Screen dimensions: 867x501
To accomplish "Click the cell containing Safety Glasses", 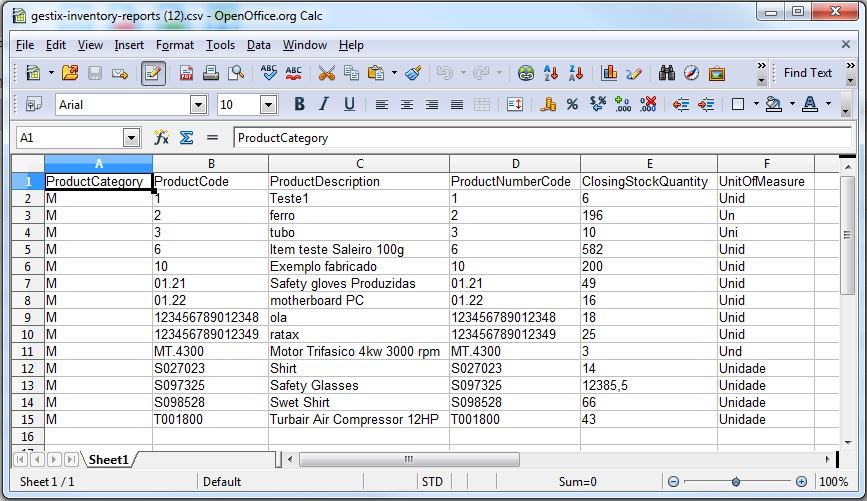I will coord(359,385).
